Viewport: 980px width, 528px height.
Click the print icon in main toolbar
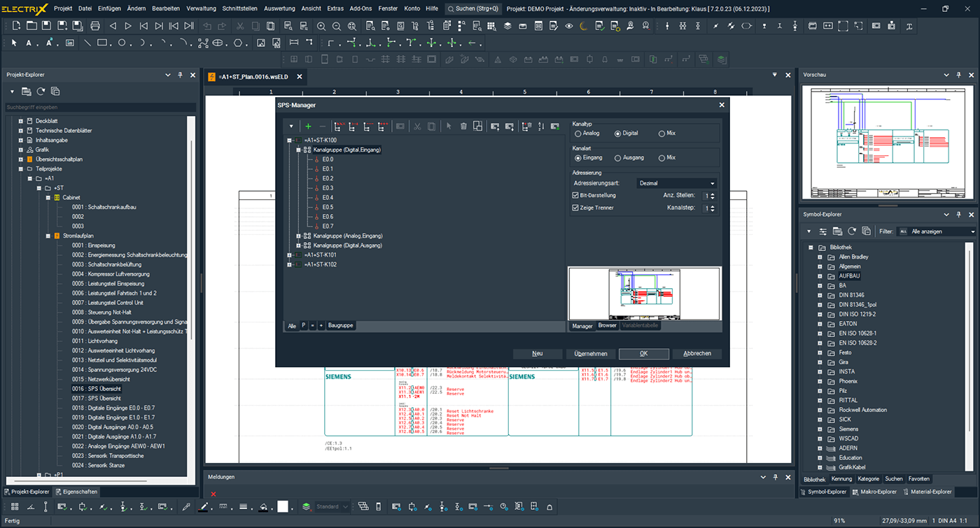[95, 26]
